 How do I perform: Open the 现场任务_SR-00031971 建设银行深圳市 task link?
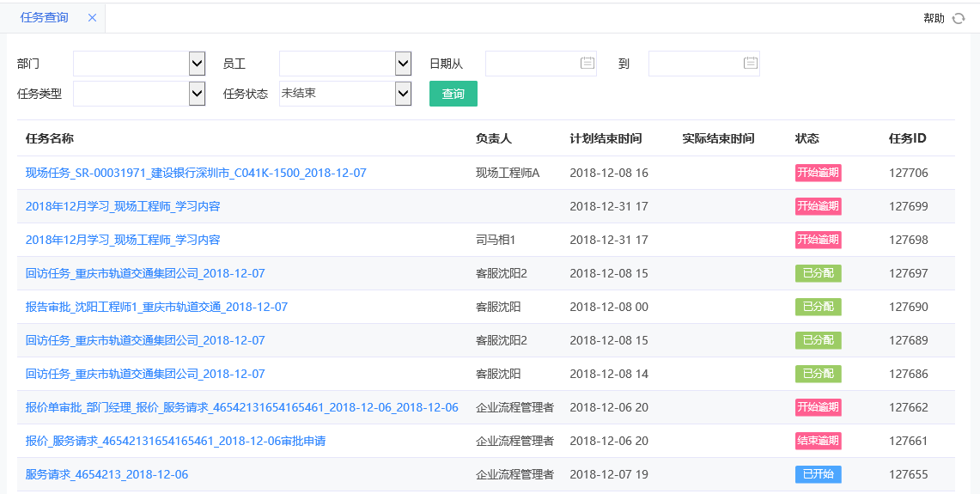tap(196, 173)
